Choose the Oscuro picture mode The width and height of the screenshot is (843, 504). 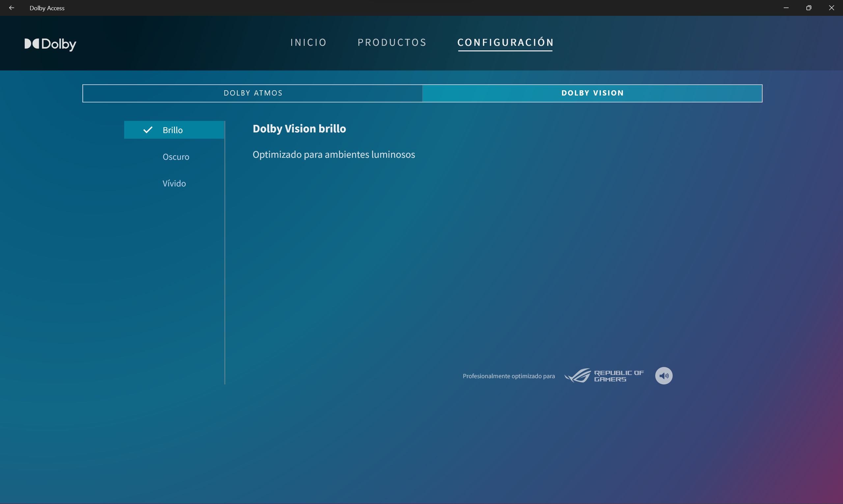(x=176, y=157)
